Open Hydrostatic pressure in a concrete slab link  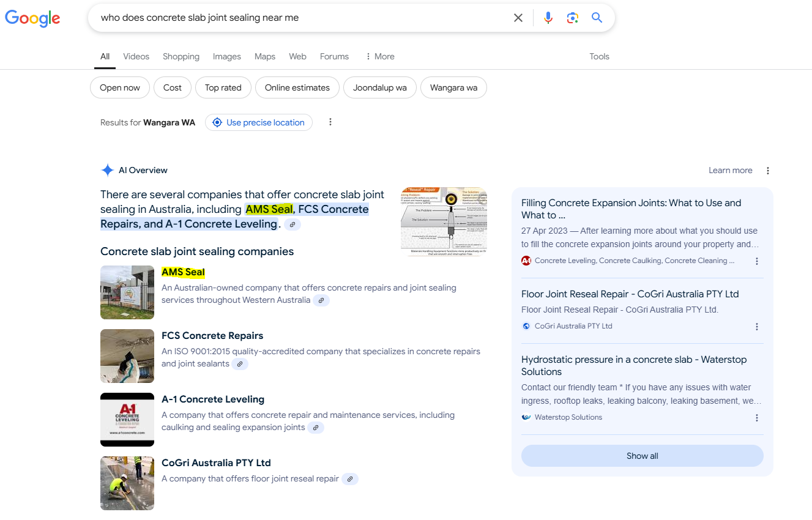634,366
